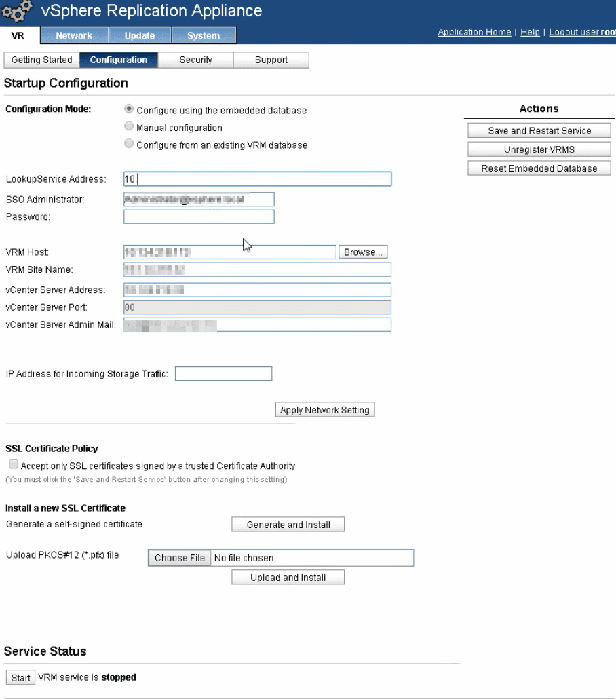The height and width of the screenshot is (699, 616).
Task: Click the 'SSL Certificate Policy' heading
Action: [x=52, y=449]
